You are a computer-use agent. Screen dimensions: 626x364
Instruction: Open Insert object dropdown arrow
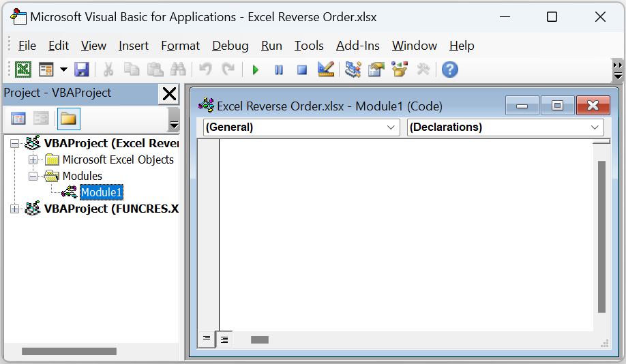pos(63,70)
